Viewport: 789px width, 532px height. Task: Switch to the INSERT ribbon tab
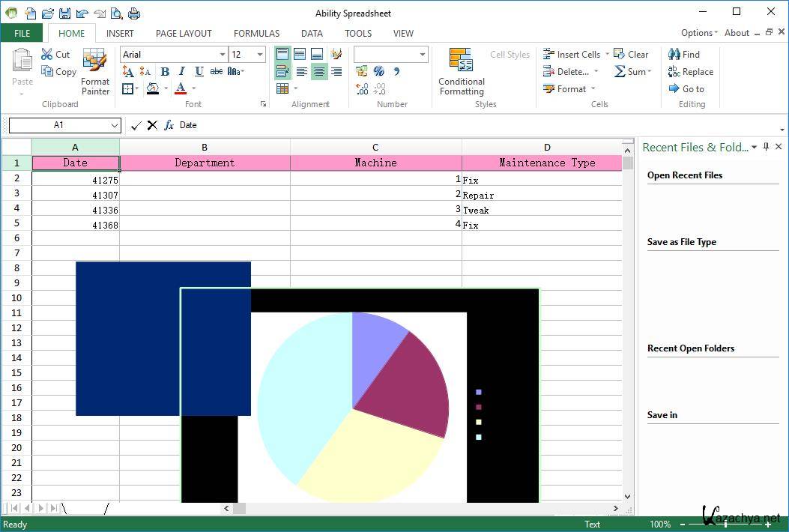[120, 33]
